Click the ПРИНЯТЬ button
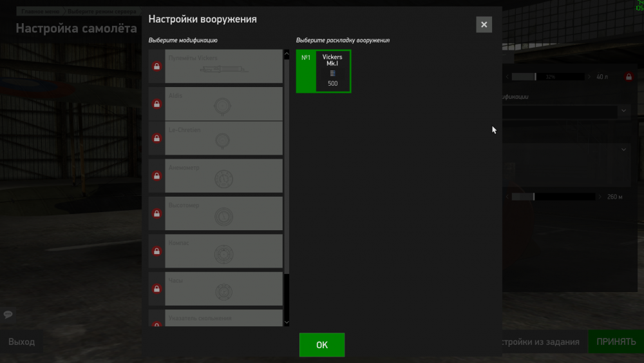The image size is (644, 363). 616,342
